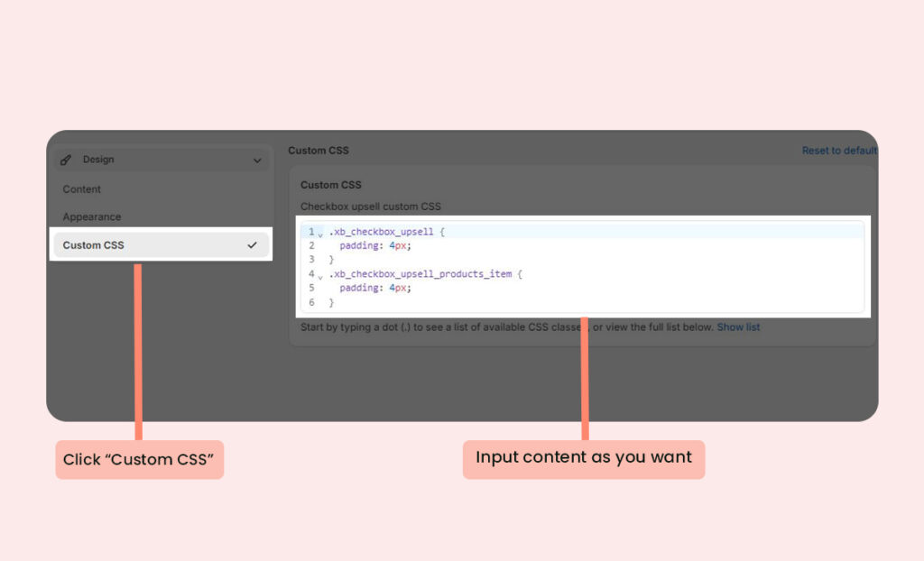Click line number 5 in the gutter
This screenshot has height=561, width=924.
(x=311, y=288)
